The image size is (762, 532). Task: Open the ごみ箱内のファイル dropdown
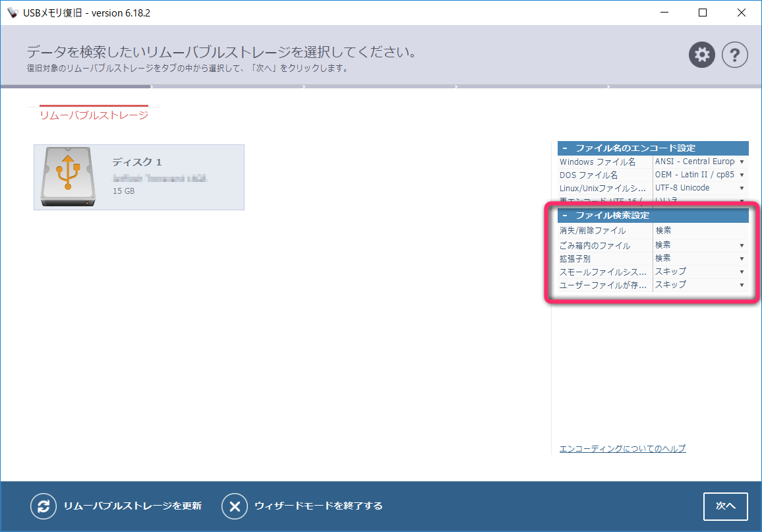point(742,245)
